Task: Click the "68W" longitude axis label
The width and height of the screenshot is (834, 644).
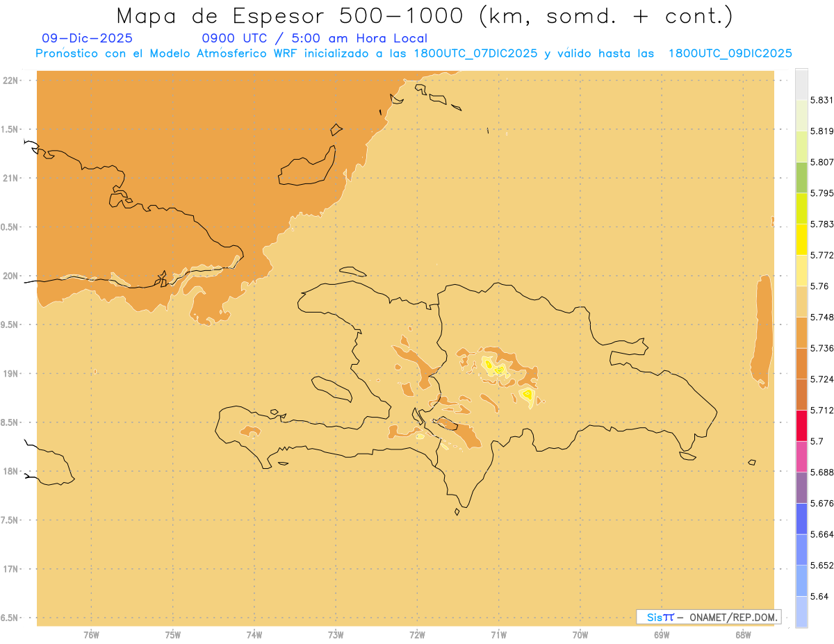Action: coord(743,635)
